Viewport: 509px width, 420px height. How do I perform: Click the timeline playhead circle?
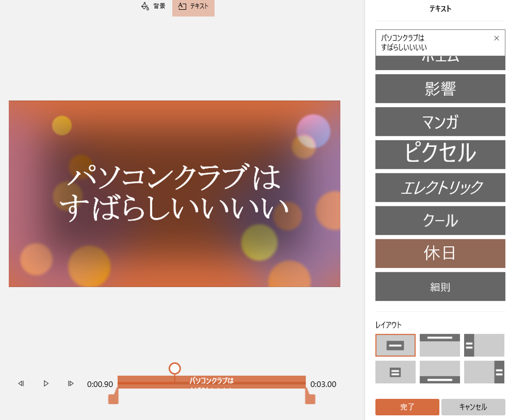[174, 368]
